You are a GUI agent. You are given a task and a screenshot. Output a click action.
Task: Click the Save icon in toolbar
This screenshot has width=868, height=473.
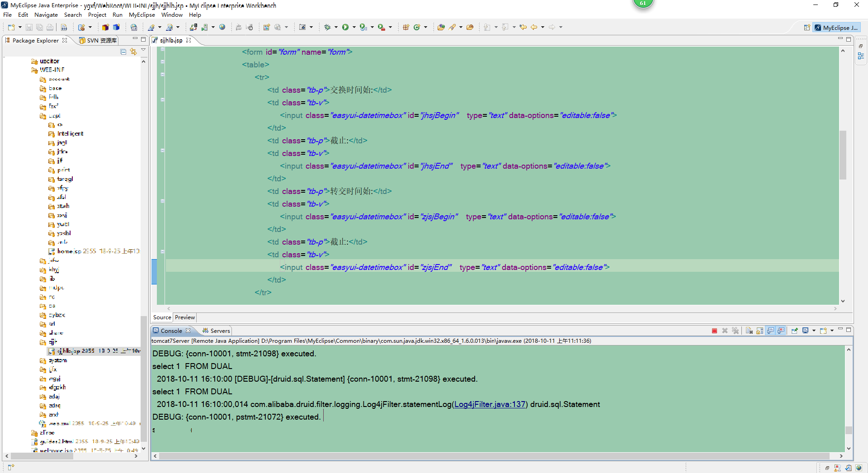point(29,27)
